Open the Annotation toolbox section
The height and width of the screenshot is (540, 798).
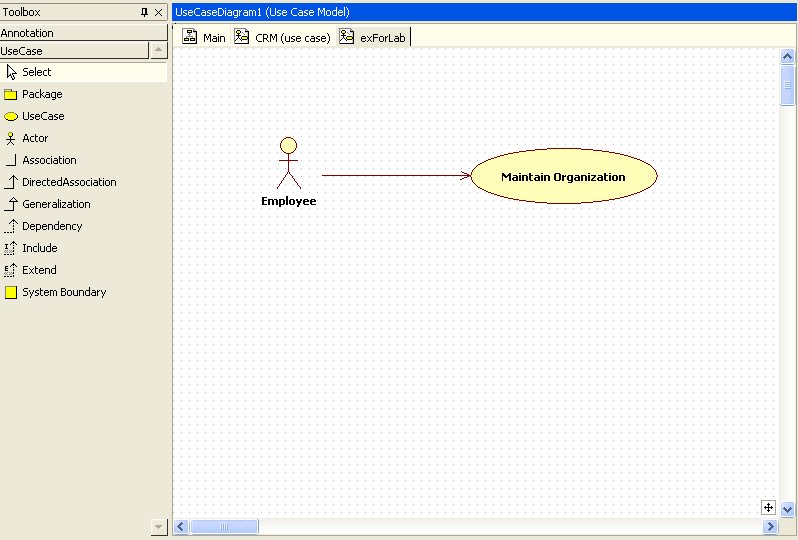point(83,33)
